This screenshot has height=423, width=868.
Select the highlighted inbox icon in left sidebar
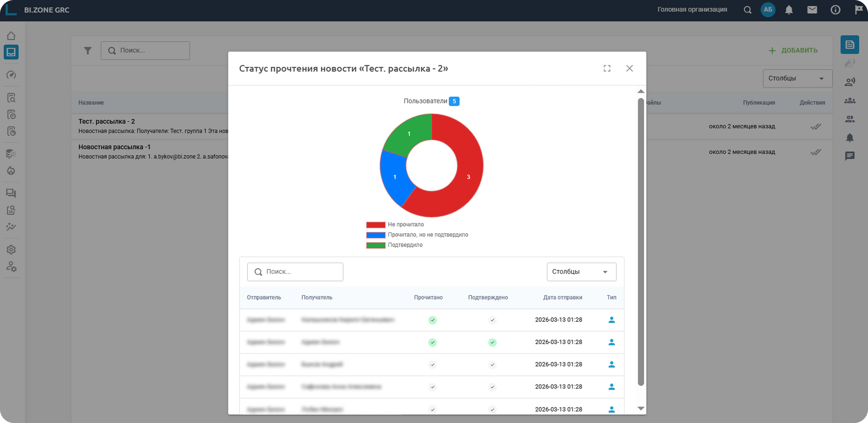click(11, 52)
